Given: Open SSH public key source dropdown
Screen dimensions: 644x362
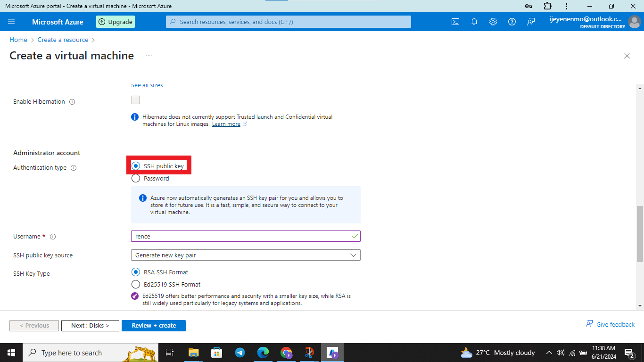Looking at the screenshot, I should [x=246, y=255].
